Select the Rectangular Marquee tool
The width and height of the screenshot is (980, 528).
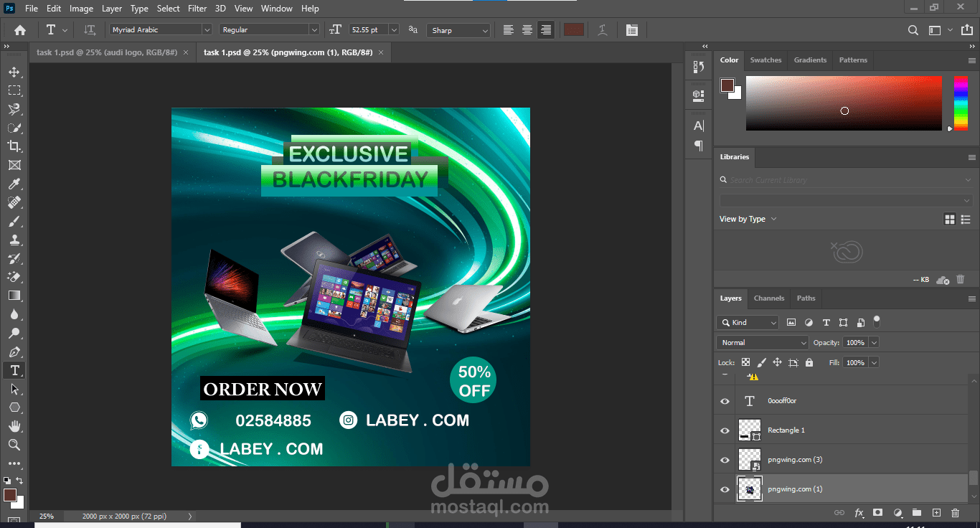pos(14,90)
